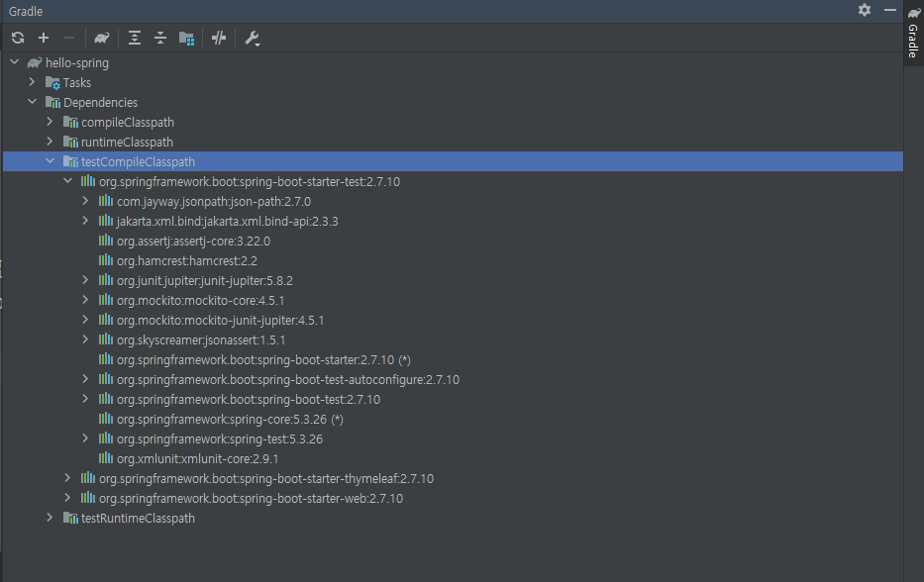
Task: Select spring-boot-starter-web:2.7.10 text
Action: 251,498
